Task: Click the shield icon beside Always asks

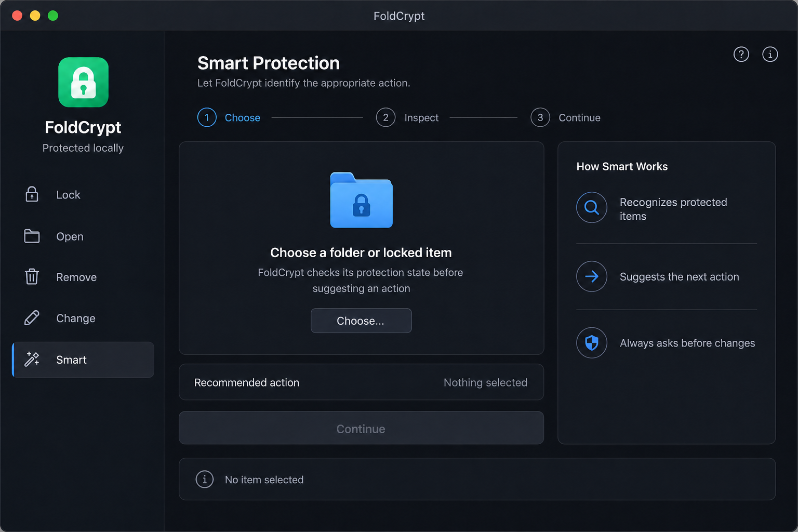Action: tap(592, 343)
